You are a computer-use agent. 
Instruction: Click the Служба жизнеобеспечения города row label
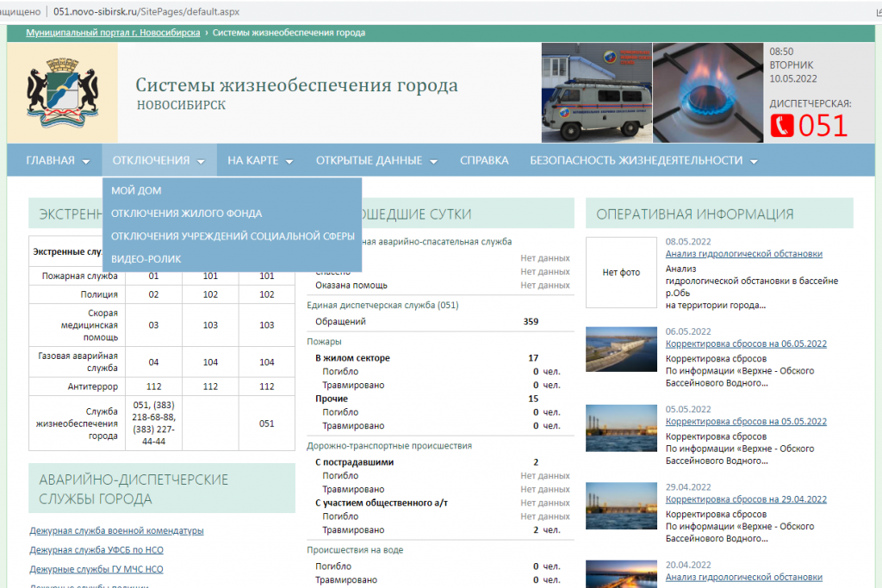77,424
